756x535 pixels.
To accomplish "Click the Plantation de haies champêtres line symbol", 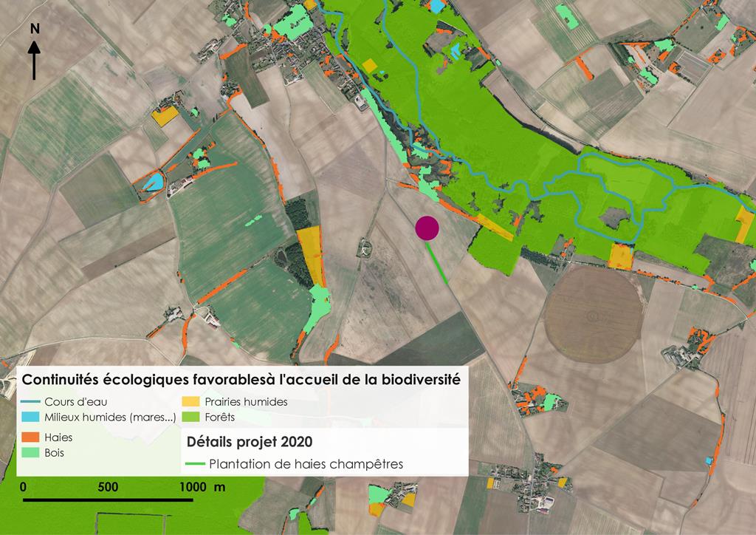I will click(194, 465).
